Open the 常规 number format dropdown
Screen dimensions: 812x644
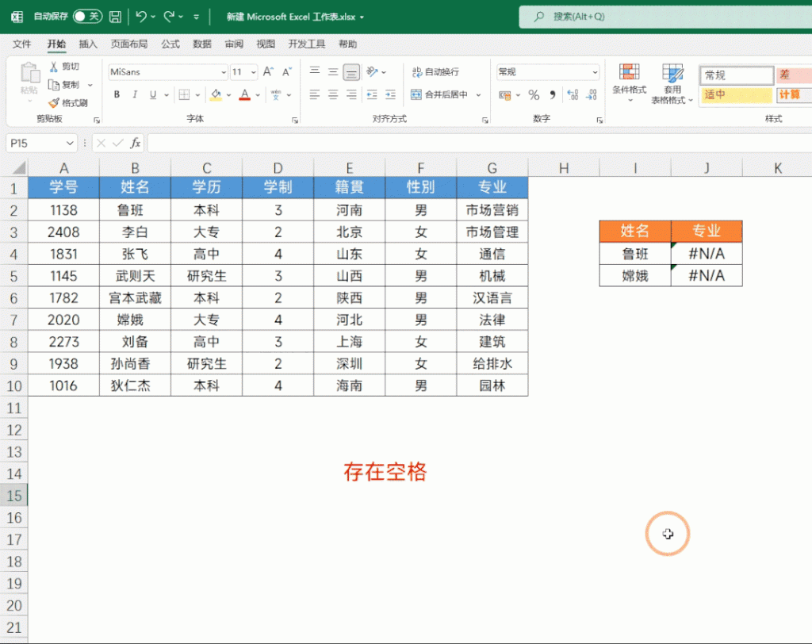click(x=595, y=72)
